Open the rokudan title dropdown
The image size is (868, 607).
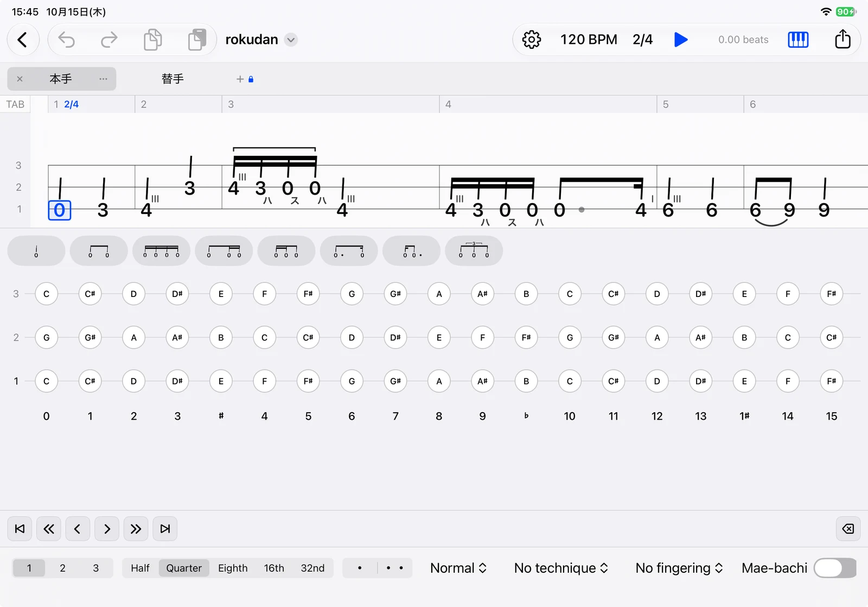click(291, 40)
